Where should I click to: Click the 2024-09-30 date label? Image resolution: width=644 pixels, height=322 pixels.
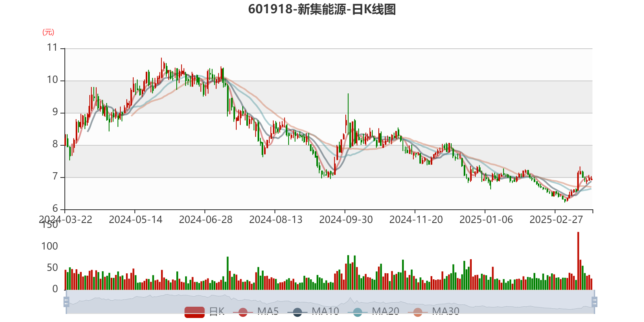click(x=346, y=220)
